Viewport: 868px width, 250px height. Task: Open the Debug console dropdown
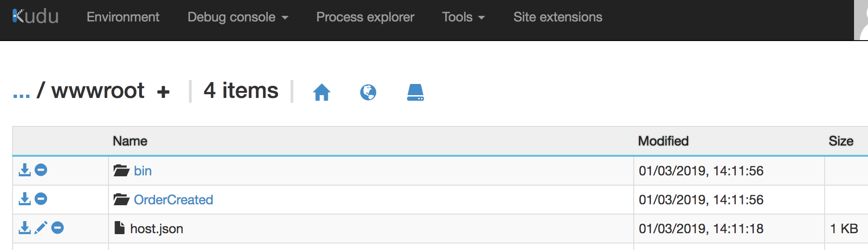tap(237, 17)
